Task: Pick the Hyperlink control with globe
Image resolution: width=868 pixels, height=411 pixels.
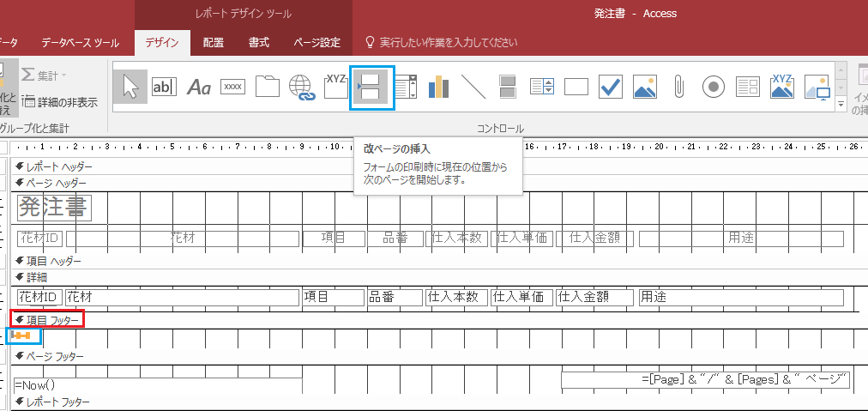Action: [x=302, y=87]
